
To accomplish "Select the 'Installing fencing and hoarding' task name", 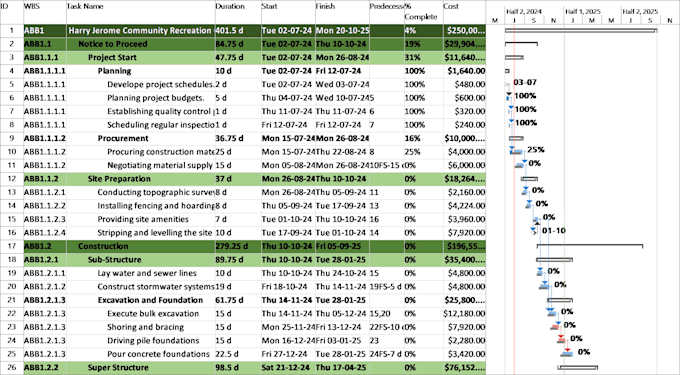I will (x=156, y=205).
